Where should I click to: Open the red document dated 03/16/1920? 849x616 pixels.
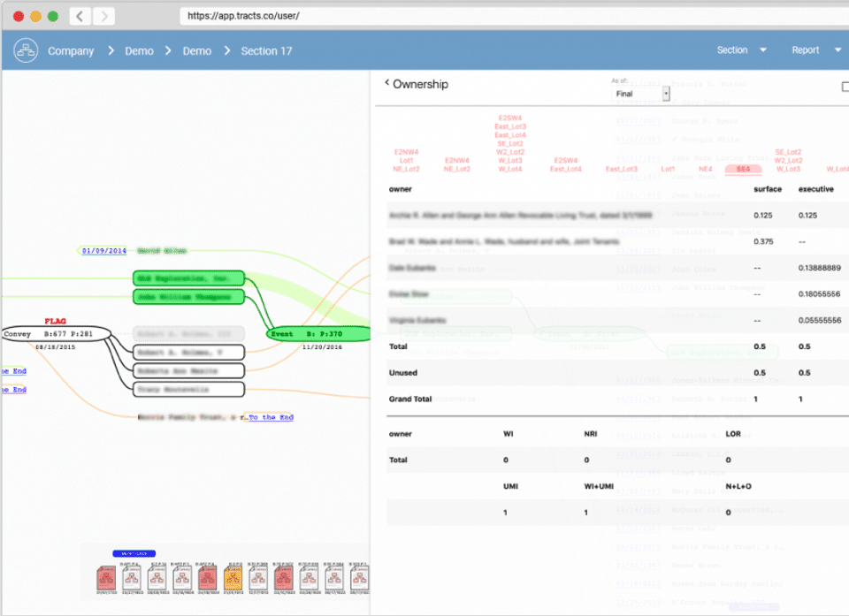(284, 578)
